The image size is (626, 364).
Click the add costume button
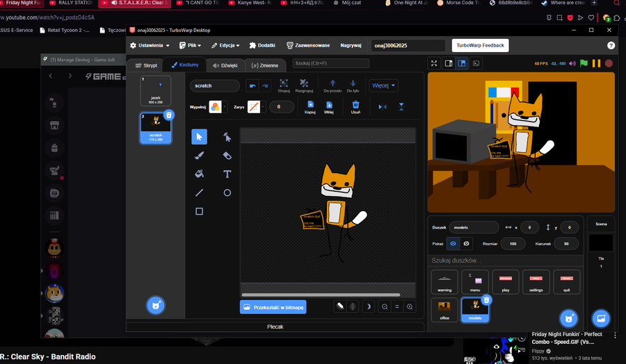pyautogui.click(x=156, y=306)
